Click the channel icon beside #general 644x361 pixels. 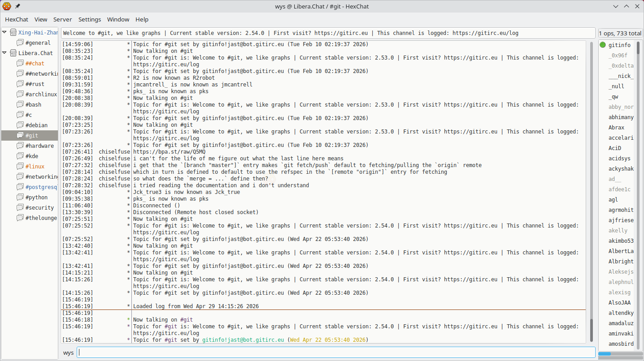tap(20, 43)
